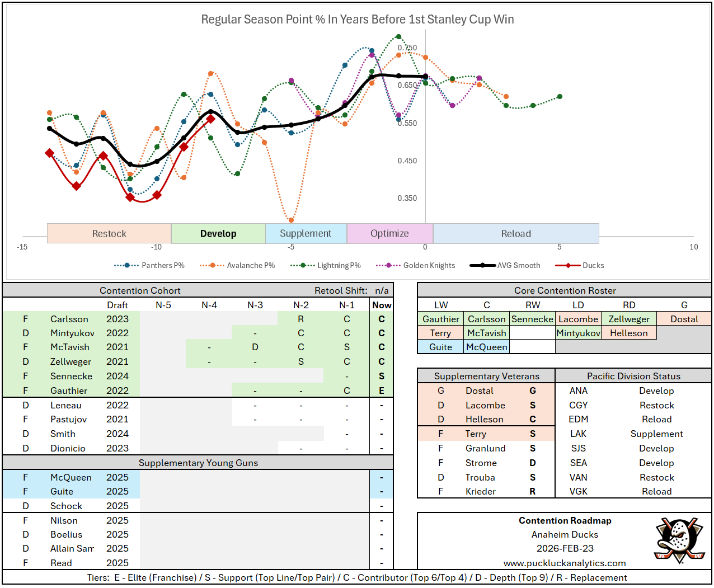Image resolution: width=714 pixels, height=588 pixels.
Task: Select the Reload phase box
Action: pos(516,233)
